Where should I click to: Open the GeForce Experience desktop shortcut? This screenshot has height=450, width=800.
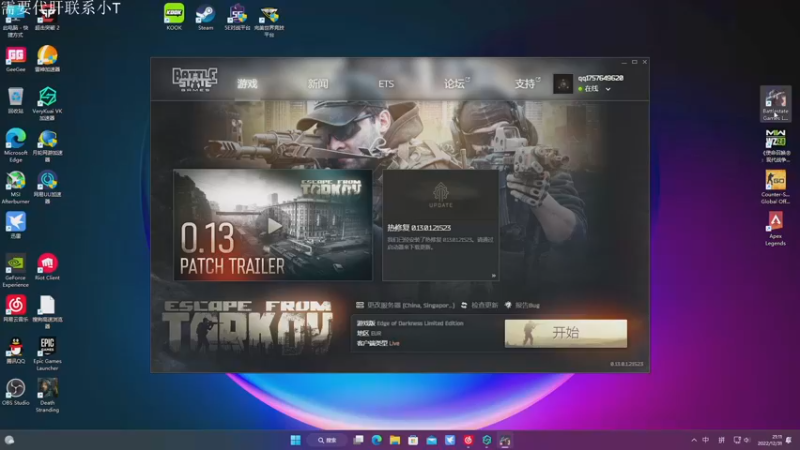(x=15, y=270)
